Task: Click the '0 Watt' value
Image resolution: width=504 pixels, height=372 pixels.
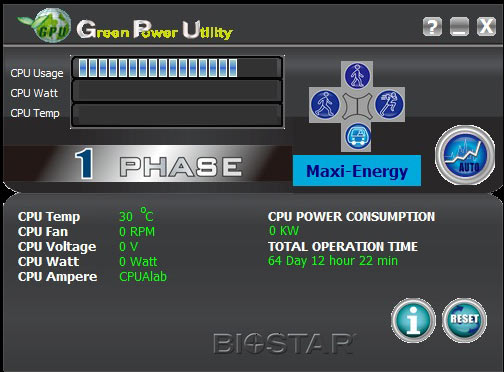Action: [138, 262]
